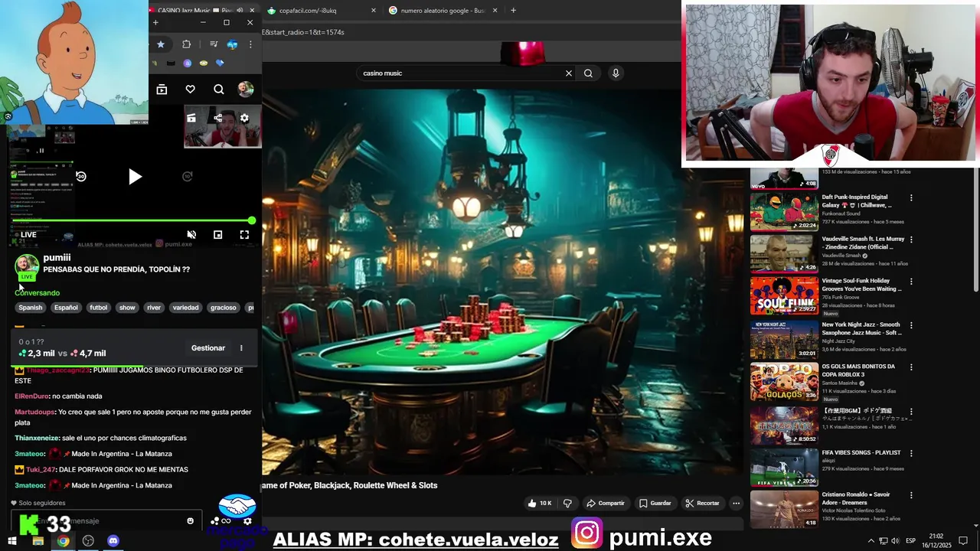Select the Spanish tag on Kick channel
The image size is (980, 551).
click(x=31, y=308)
